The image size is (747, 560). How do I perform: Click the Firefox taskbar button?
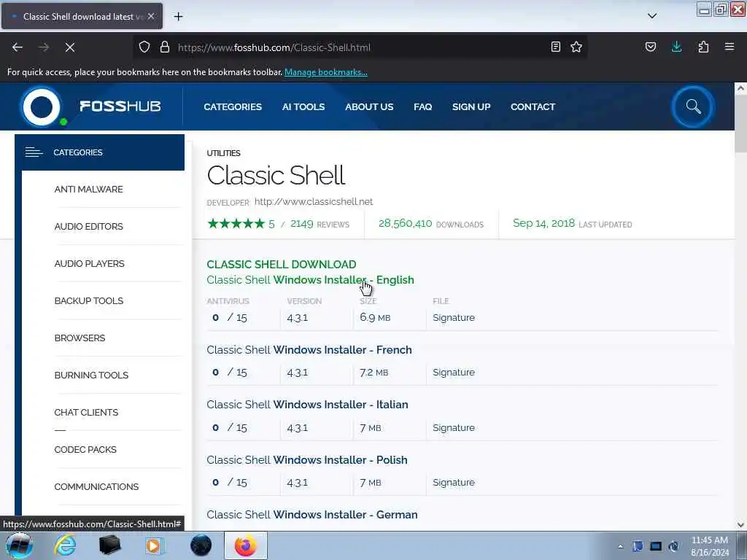(x=245, y=545)
